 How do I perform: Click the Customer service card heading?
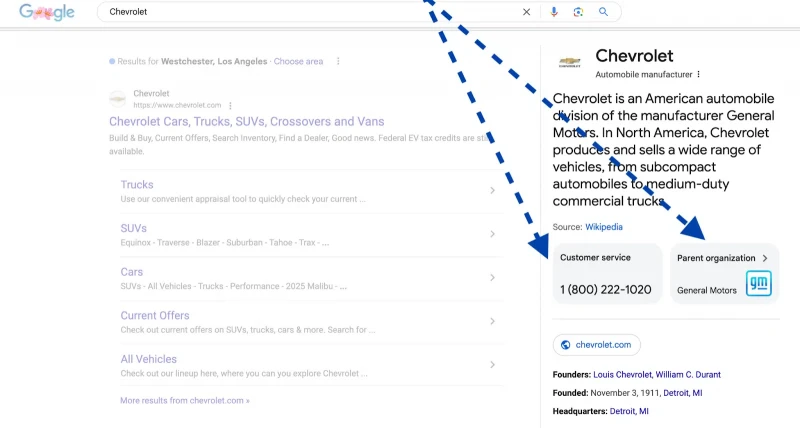point(595,258)
